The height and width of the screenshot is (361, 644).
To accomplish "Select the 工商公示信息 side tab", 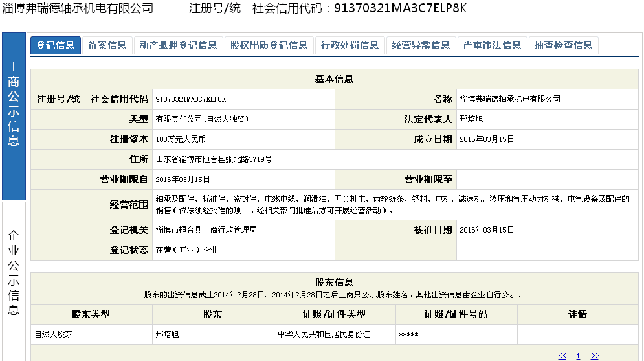I will click(14, 104).
